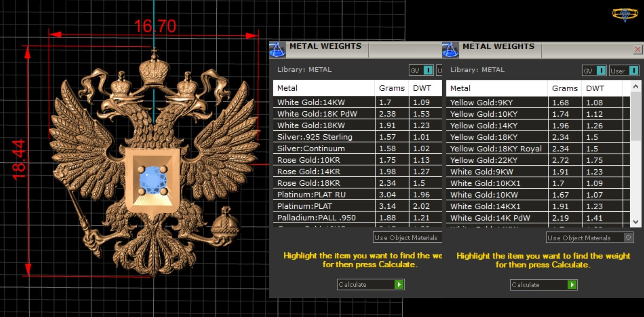Select the White Gold:10KW row
Viewport: 644px width, 317px height.
click(x=538, y=195)
